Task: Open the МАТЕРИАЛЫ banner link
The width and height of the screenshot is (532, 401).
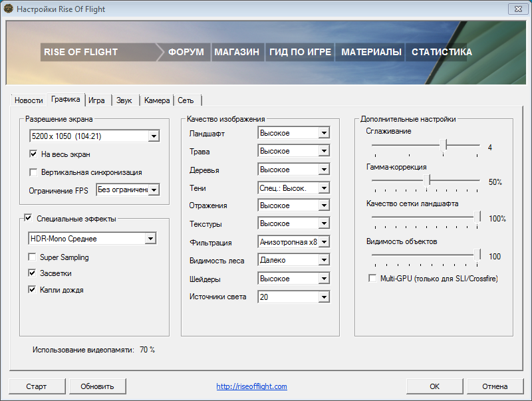Action: click(x=371, y=52)
